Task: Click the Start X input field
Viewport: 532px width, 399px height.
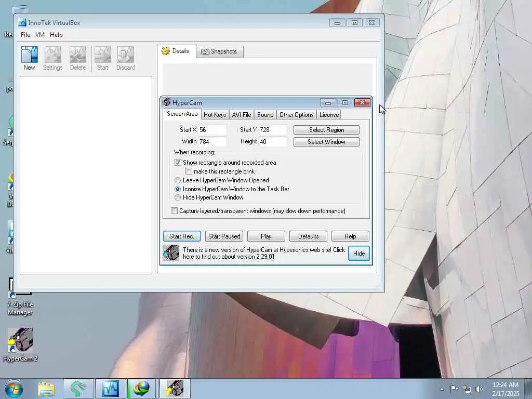Action: (212, 129)
